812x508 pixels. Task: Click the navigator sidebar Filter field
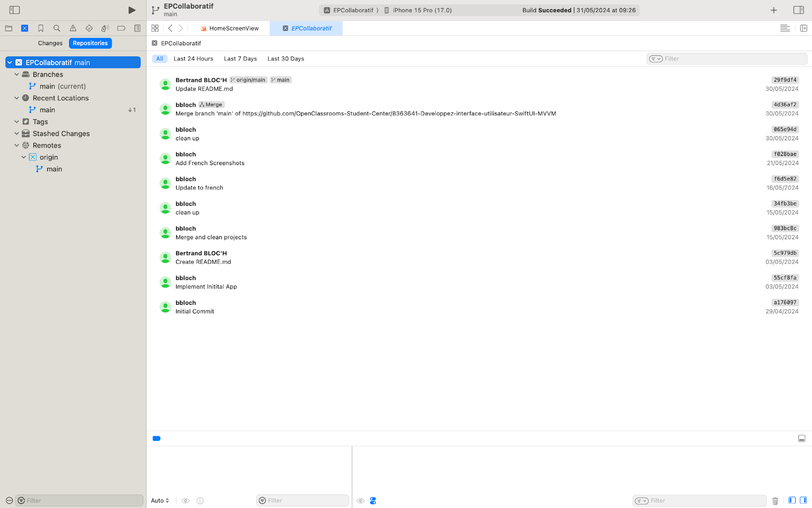coord(79,500)
